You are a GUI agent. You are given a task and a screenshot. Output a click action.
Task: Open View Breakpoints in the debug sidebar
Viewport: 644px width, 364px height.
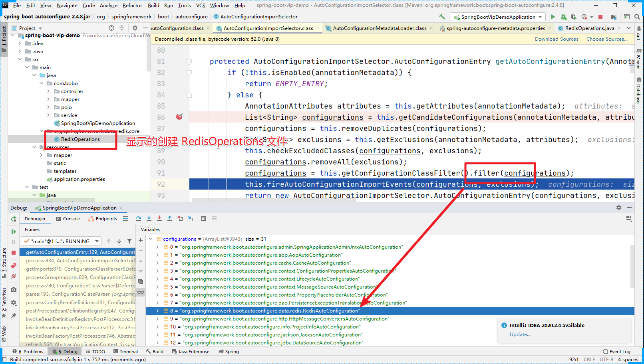pyautogui.click(x=14, y=265)
